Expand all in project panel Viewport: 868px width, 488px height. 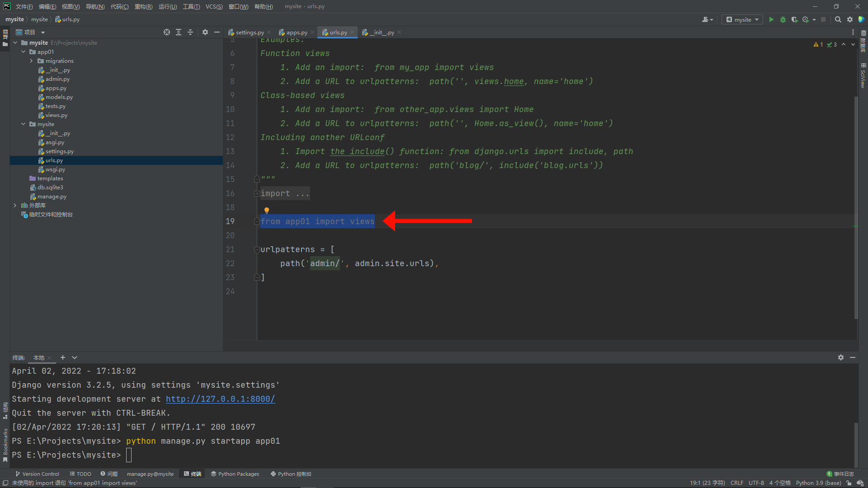179,32
